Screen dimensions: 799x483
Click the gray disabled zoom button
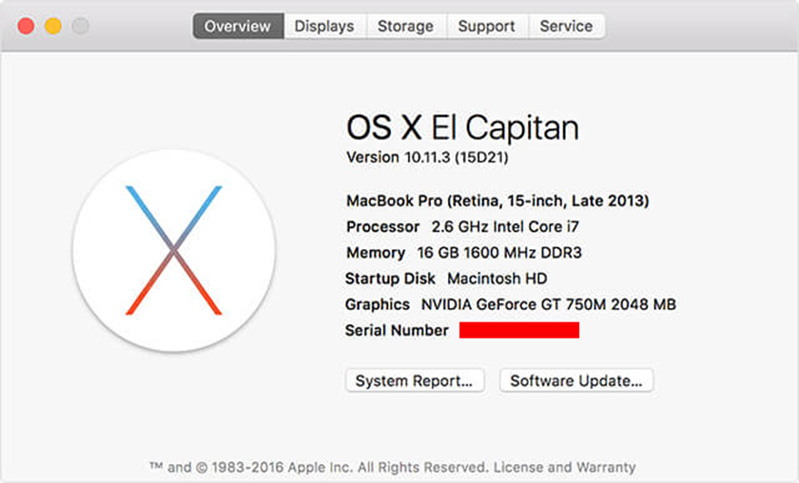tap(80, 26)
